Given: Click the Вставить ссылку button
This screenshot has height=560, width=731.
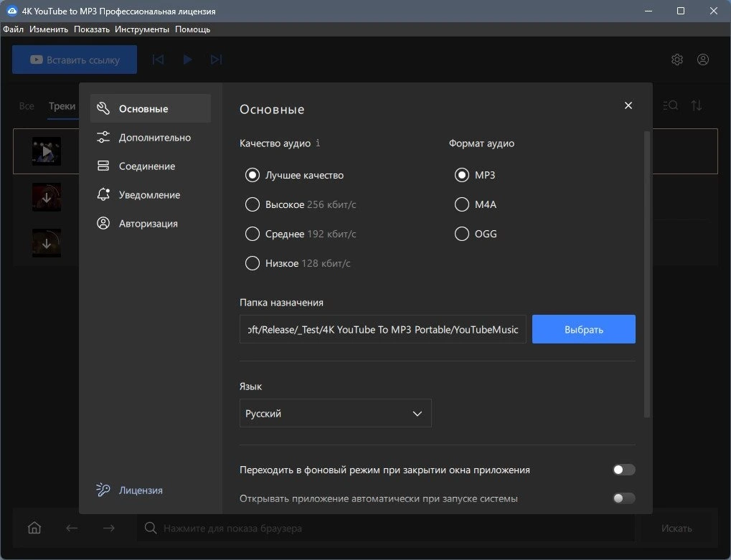Looking at the screenshot, I should [x=75, y=60].
